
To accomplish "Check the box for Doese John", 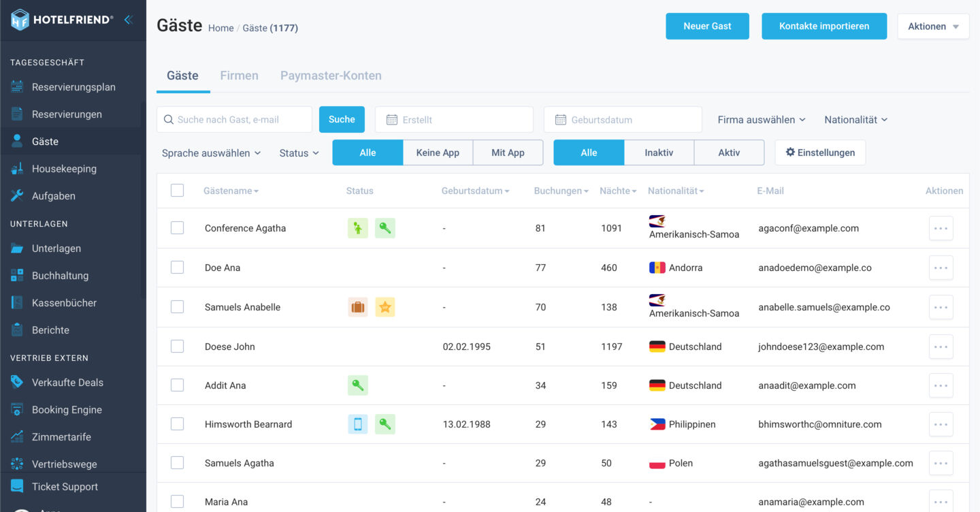I will click(177, 347).
